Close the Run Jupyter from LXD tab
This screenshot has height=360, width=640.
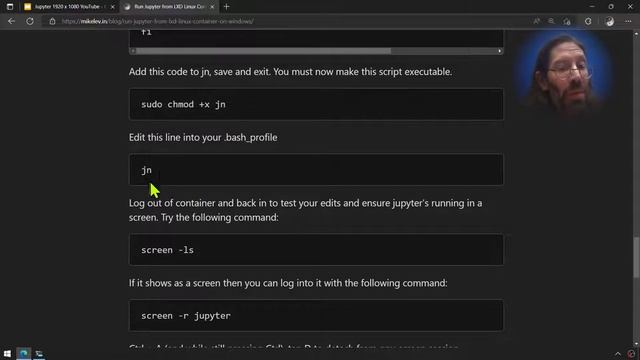coord(212,7)
